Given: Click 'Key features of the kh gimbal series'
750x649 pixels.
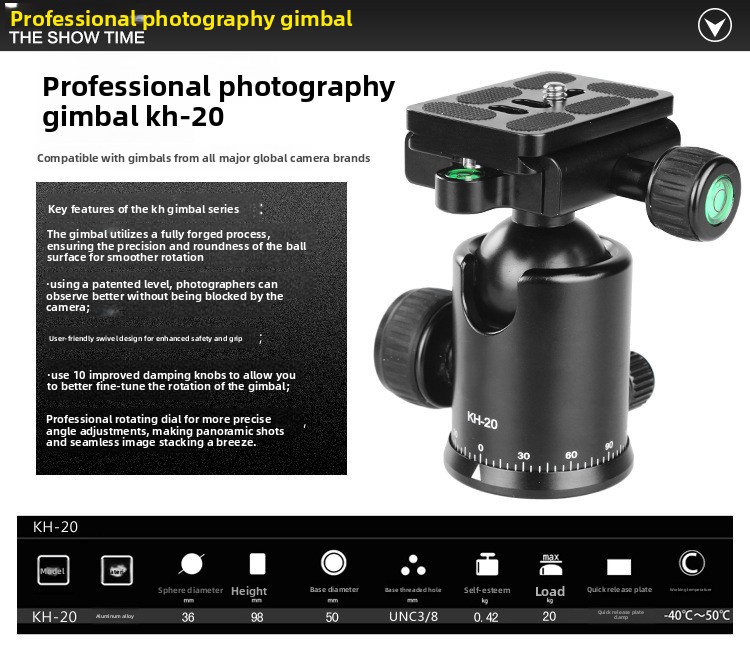Looking at the screenshot, I should point(143,209).
